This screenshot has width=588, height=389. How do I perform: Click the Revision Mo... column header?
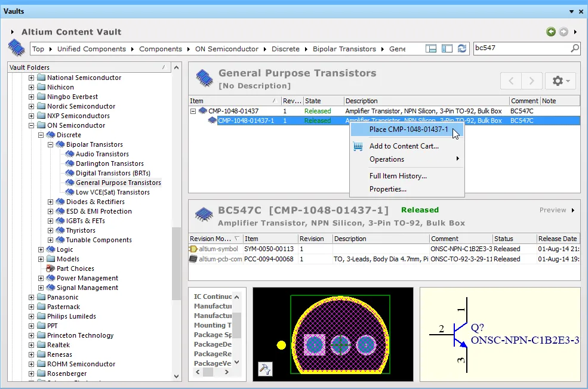pyautogui.click(x=216, y=239)
